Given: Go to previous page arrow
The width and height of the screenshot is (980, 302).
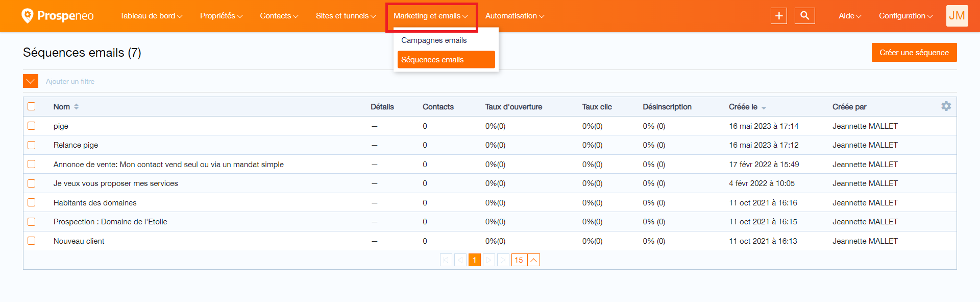Looking at the screenshot, I should click(x=460, y=260).
